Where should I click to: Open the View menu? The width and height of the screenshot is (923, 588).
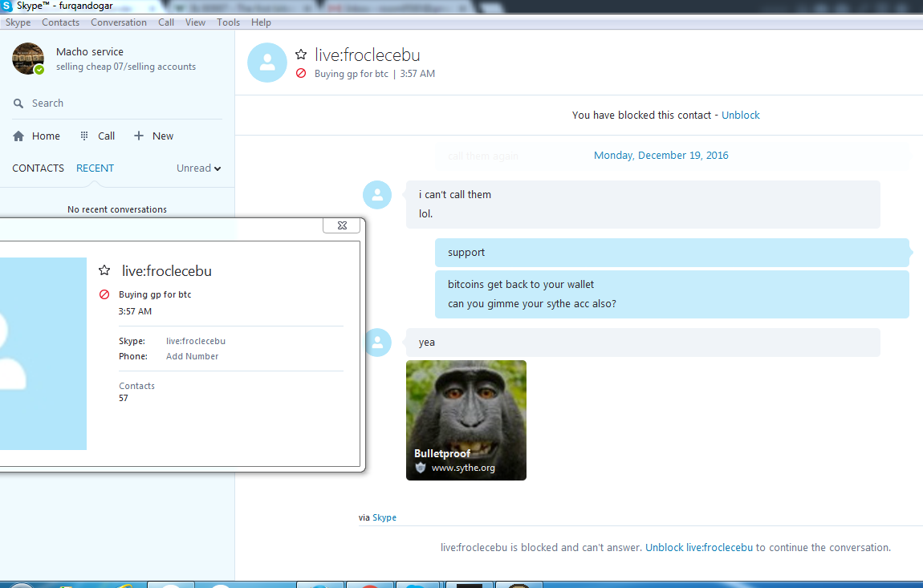tap(195, 22)
